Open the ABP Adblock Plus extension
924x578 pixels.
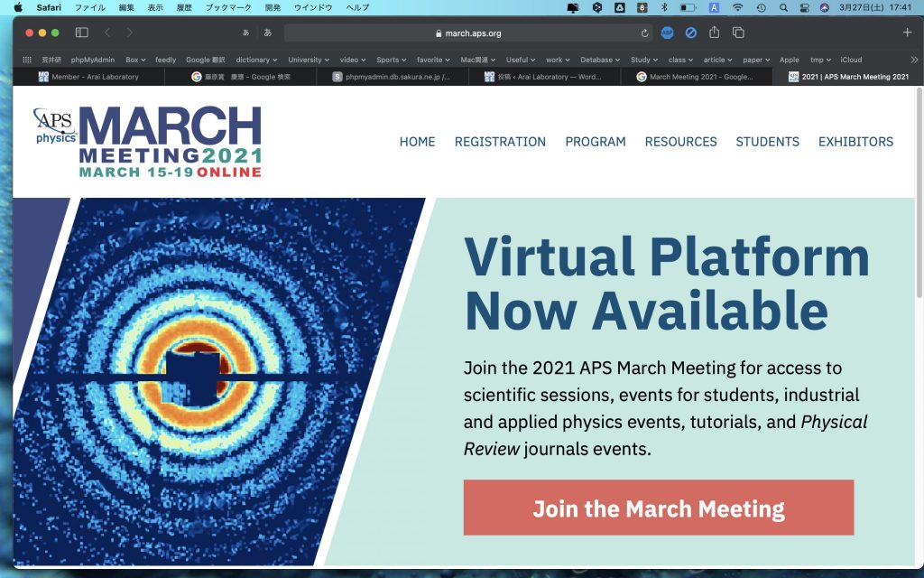coord(667,33)
